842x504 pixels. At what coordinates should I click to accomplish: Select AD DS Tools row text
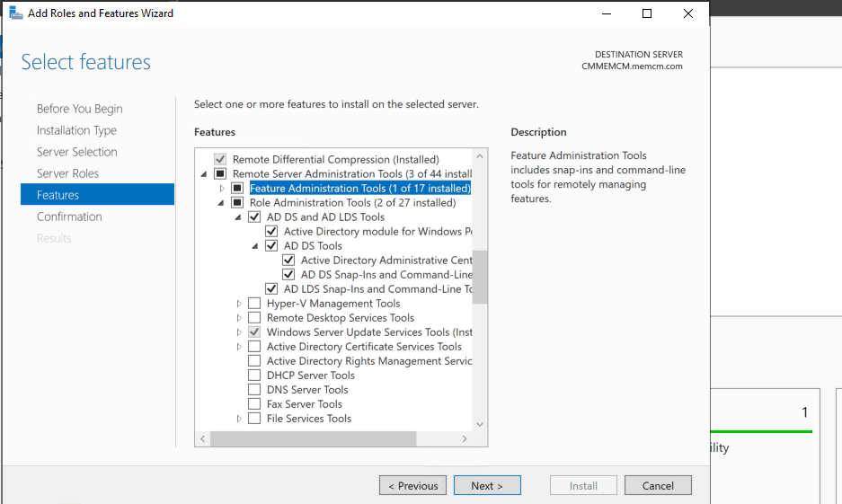(313, 246)
